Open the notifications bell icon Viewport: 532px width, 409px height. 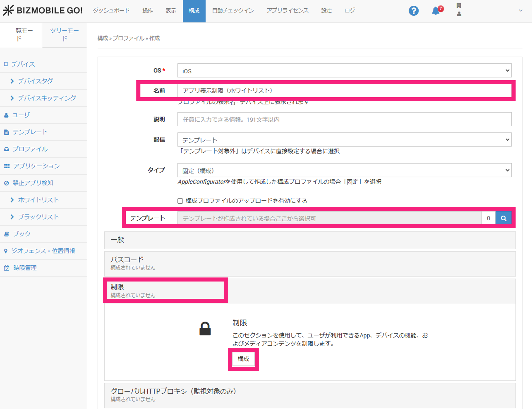tap(436, 11)
